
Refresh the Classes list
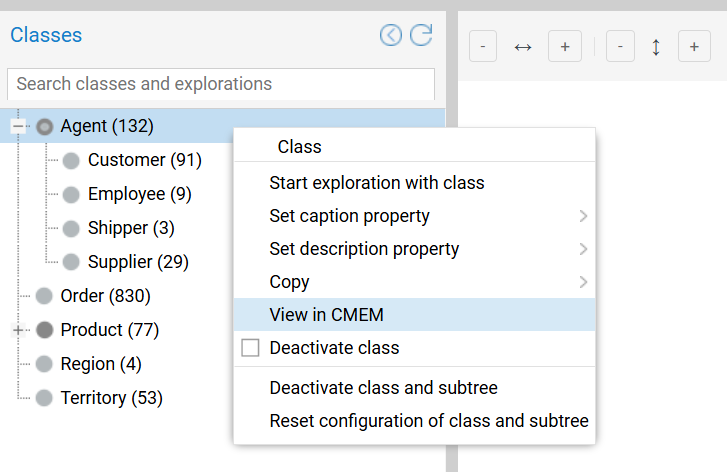(x=421, y=36)
